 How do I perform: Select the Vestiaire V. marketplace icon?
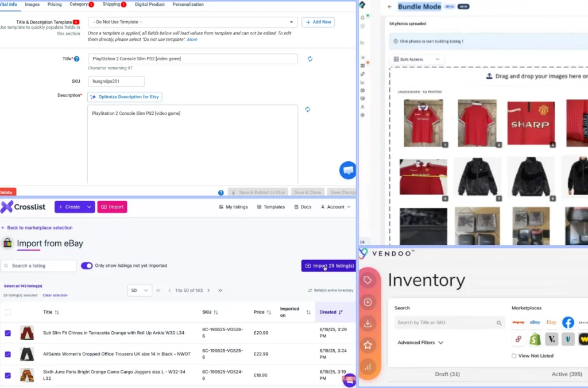click(552, 339)
